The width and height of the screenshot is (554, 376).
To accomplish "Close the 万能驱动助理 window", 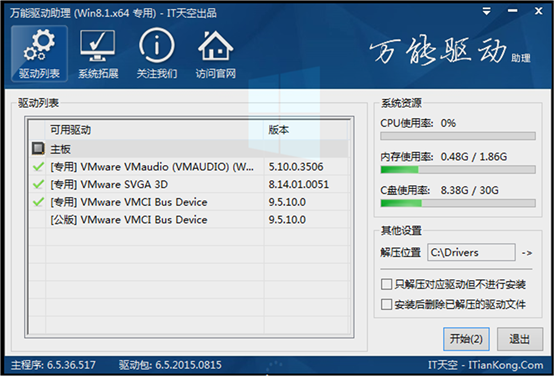I will [x=538, y=11].
